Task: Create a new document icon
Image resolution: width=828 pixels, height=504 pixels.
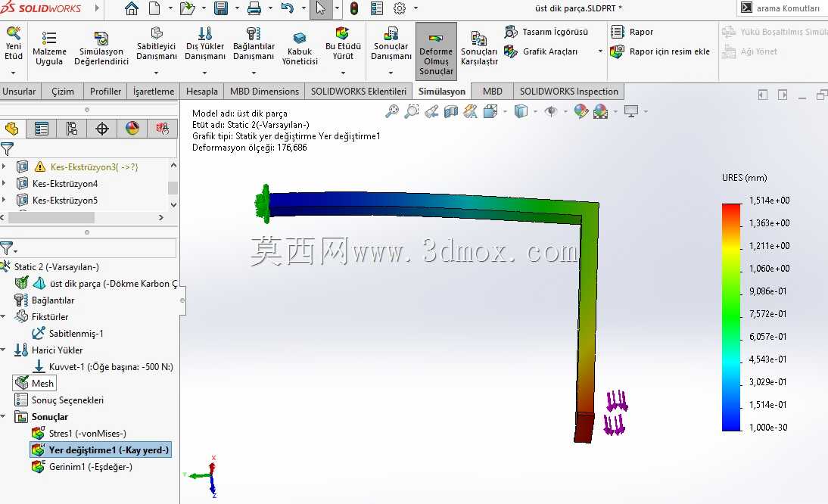Action: [x=154, y=8]
